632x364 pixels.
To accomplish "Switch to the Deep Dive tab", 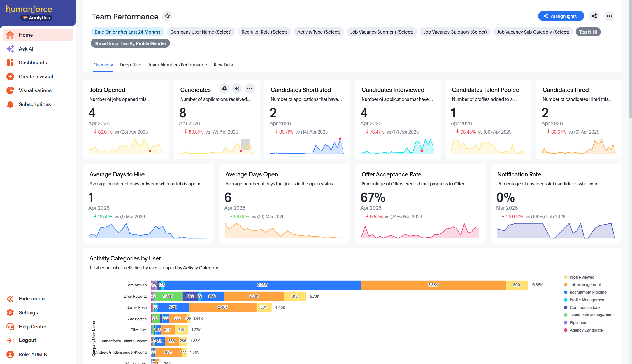I will click(x=131, y=65).
